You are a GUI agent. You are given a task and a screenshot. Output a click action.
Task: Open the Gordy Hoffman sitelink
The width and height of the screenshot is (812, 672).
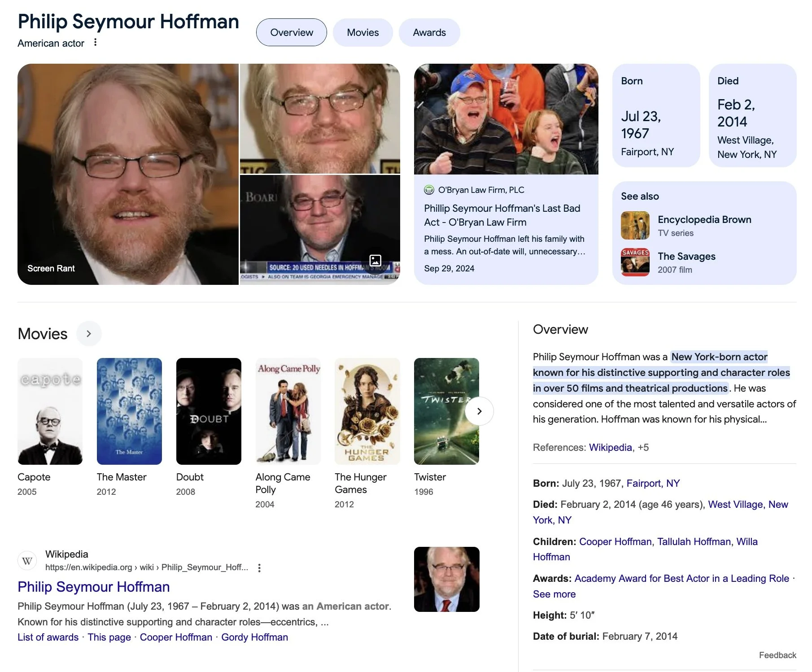254,637
